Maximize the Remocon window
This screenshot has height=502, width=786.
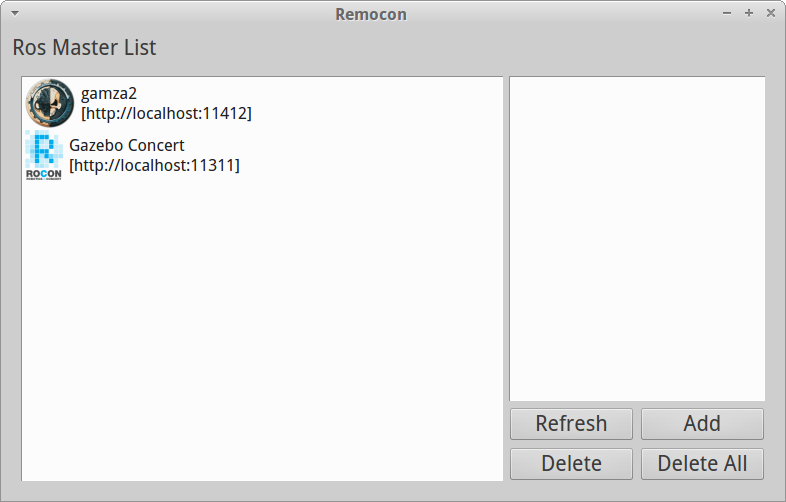(749, 14)
